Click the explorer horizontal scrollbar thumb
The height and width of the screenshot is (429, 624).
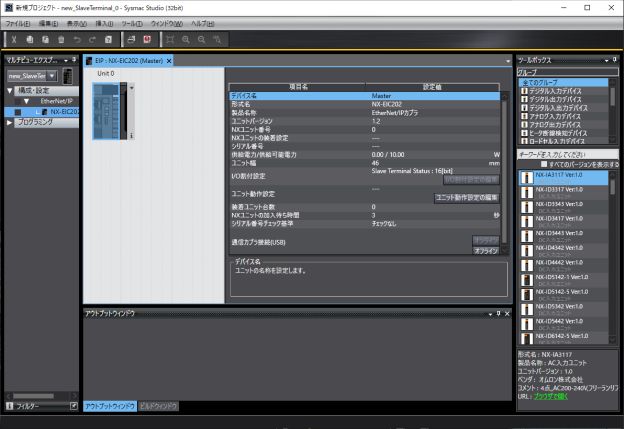coord(33,396)
